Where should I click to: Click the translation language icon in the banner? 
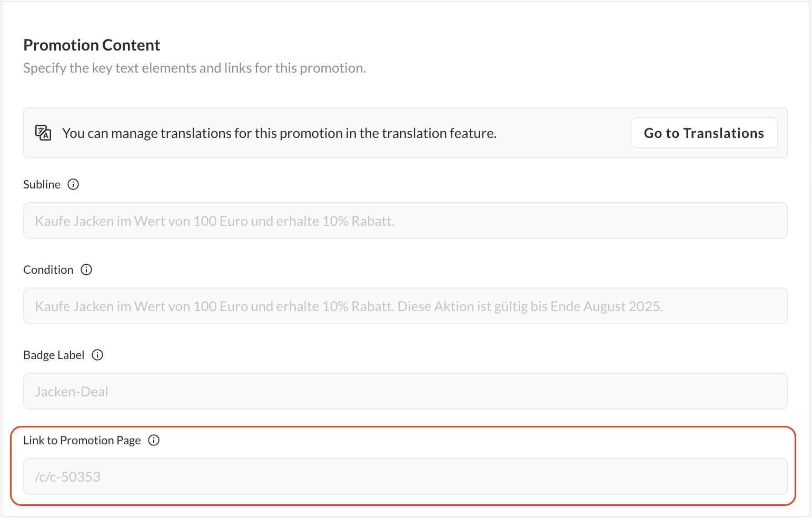(x=43, y=133)
